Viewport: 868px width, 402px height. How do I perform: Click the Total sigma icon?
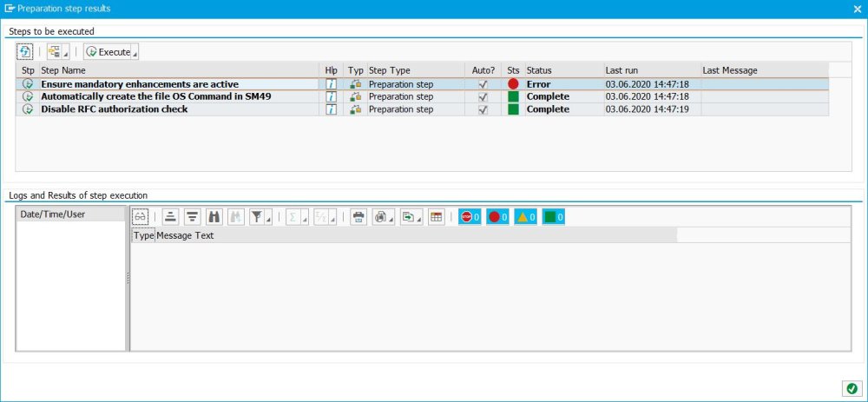293,217
